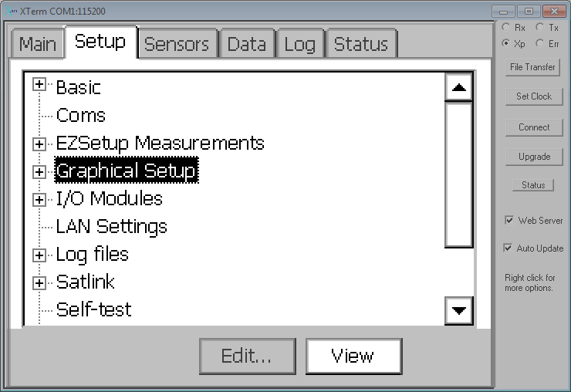Expand the Graphical Setup plus icon
This screenshot has height=392, width=571.
tap(39, 172)
